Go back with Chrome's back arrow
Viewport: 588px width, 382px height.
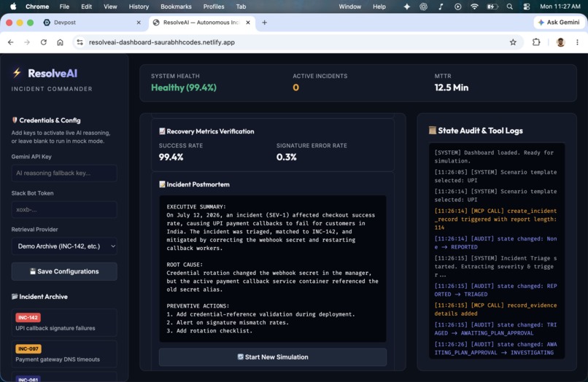(10, 42)
